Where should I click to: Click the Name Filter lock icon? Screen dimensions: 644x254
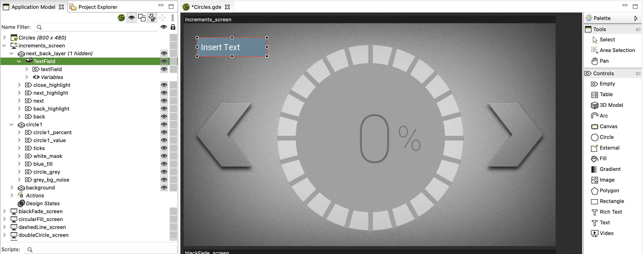pyautogui.click(x=173, y=27)
